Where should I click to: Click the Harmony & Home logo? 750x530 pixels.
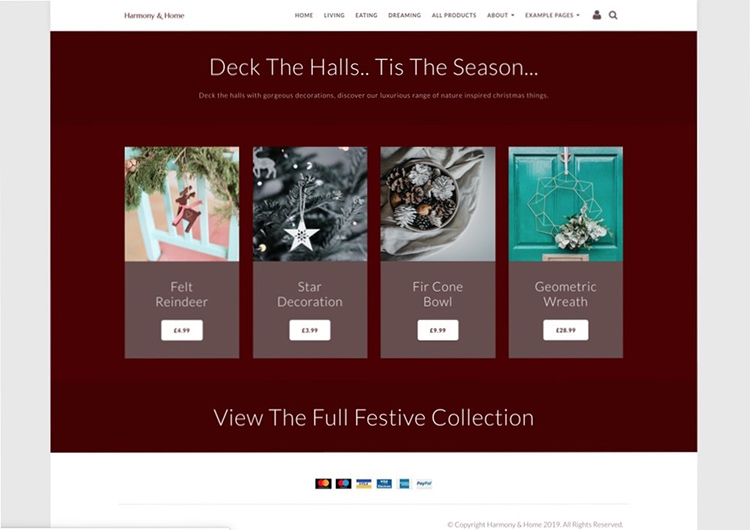(x=154, y=15)
